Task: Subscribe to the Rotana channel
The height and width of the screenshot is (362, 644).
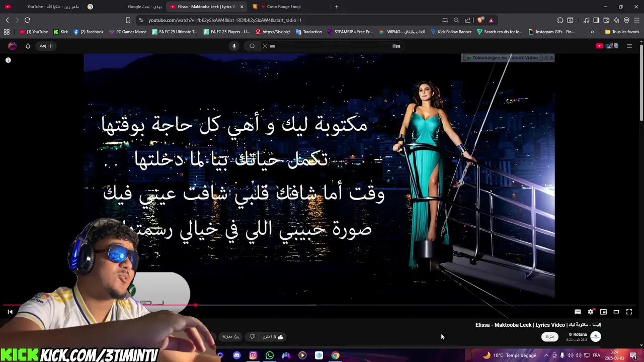Action: (550, 336)
